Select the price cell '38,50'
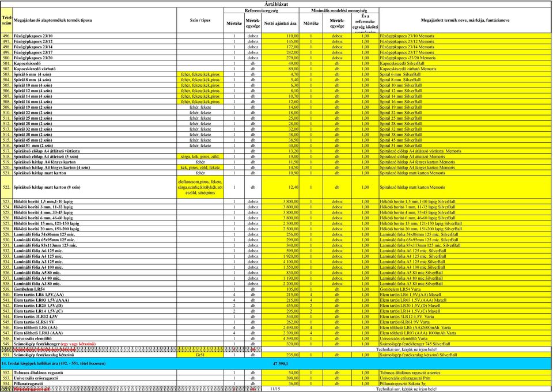 point(281,140)
